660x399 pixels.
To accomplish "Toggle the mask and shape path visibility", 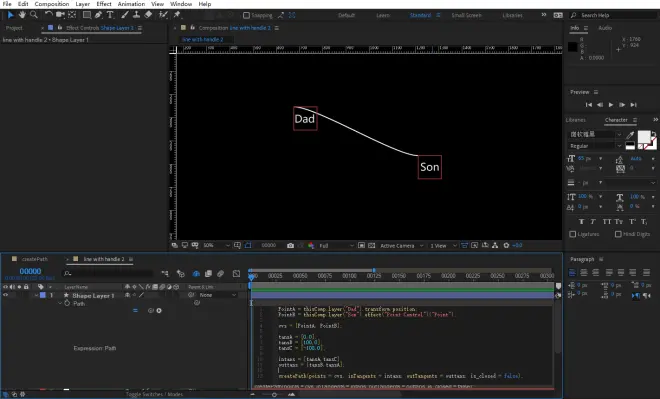I will 248,245.
